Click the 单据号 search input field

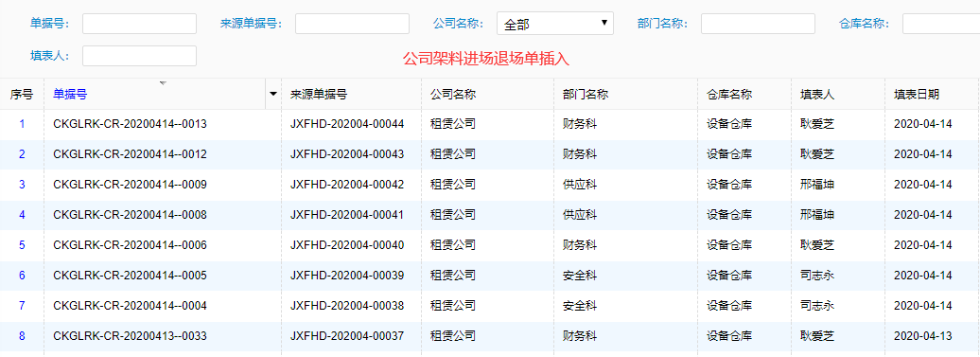(139, 24)
